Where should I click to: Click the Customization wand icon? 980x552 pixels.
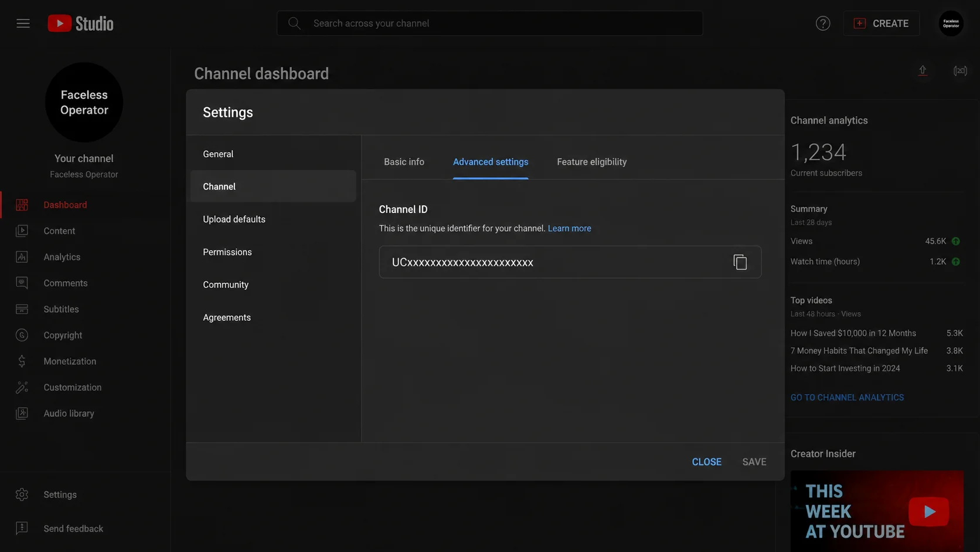[22, 387]
